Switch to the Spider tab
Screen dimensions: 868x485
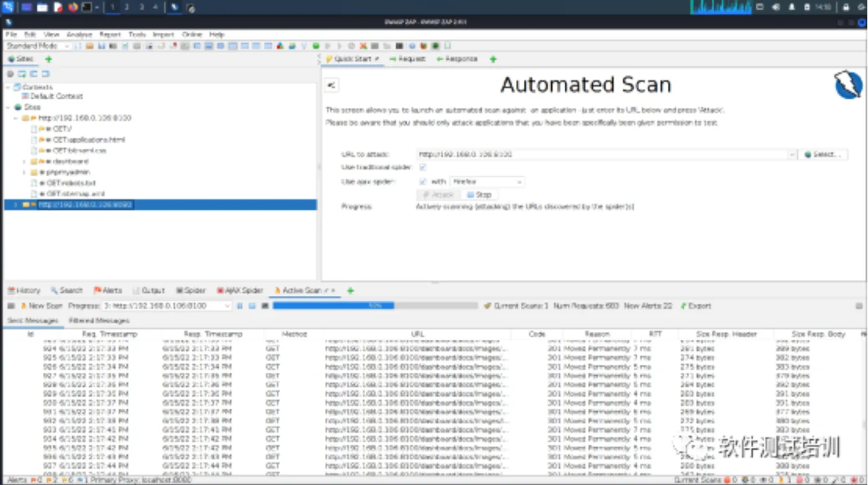[x=191, y=290]
